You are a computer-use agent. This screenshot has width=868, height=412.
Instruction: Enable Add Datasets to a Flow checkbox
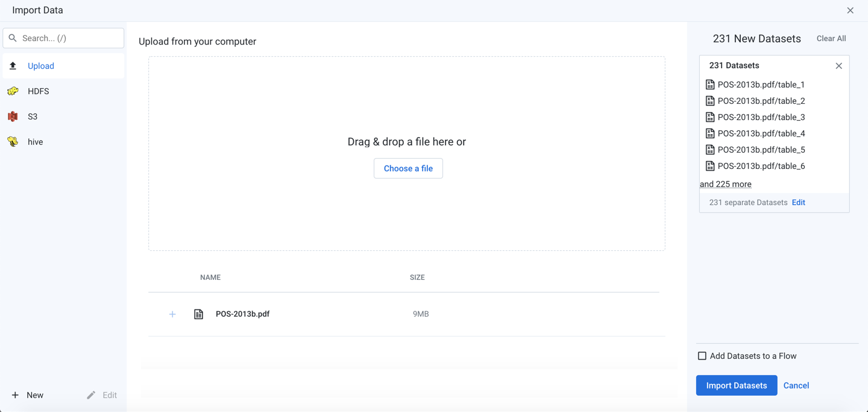pyautogui.click(x=702, y=356)
